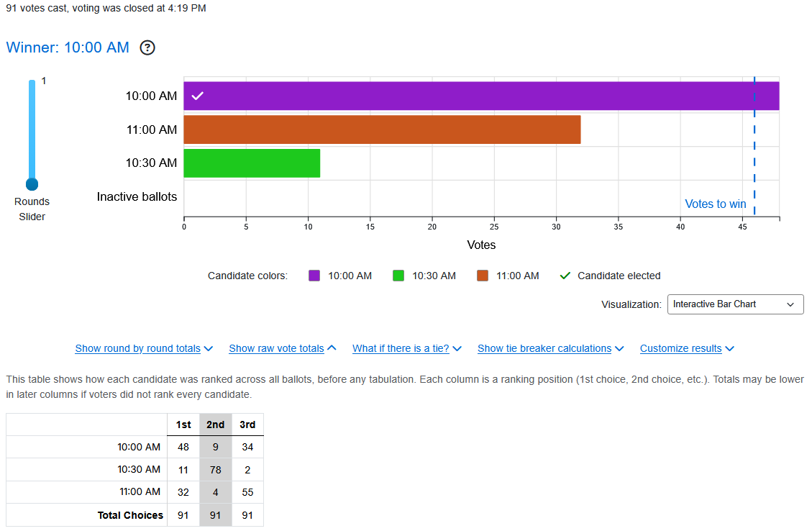Click the Rounds Slider handle

click(32, 184)
